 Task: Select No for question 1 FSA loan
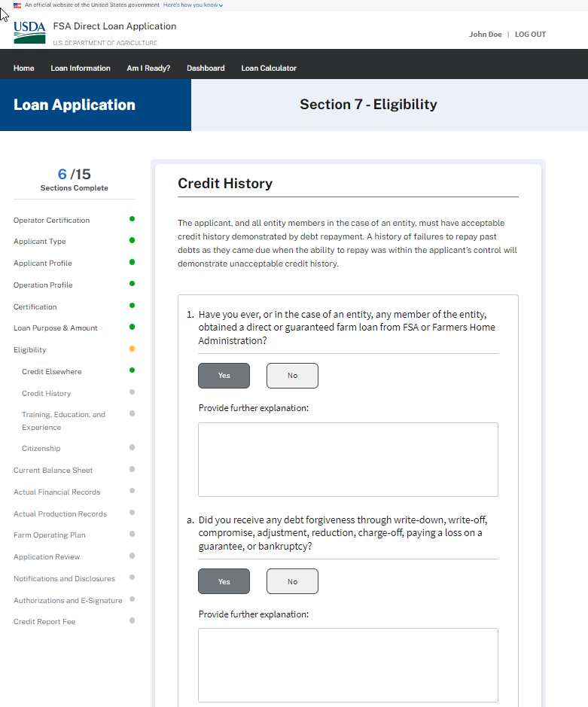click(x=292, y=376)
